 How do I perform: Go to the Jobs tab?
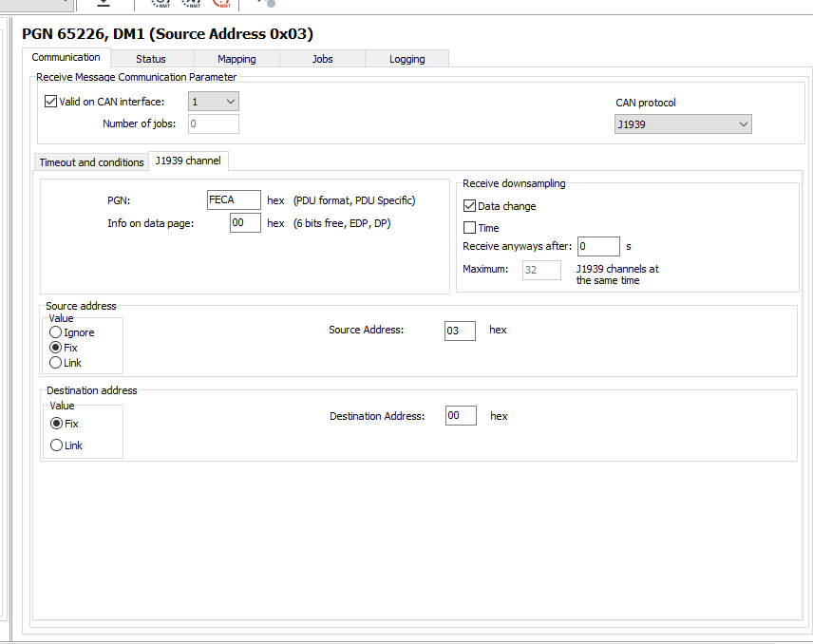322,59
